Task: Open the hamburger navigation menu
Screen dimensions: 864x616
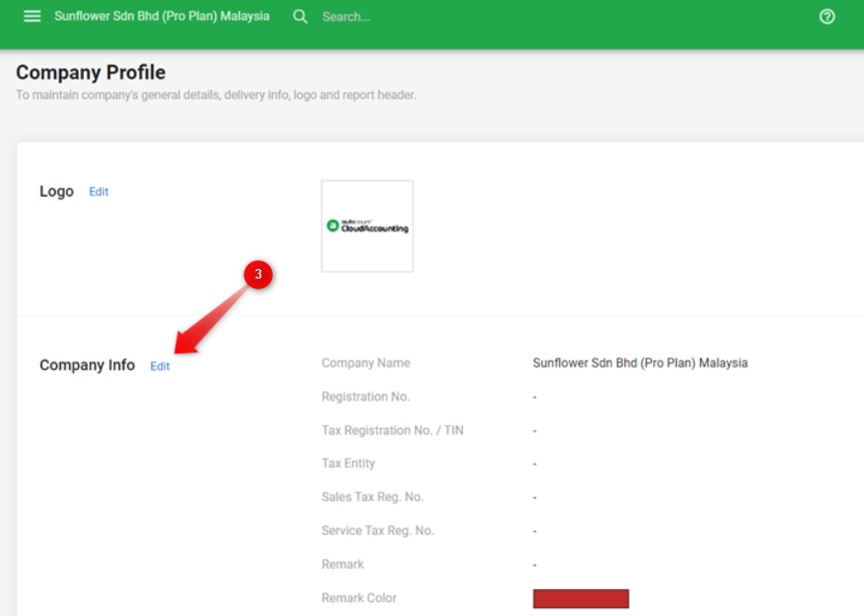Action: click(x=32, y=16)
